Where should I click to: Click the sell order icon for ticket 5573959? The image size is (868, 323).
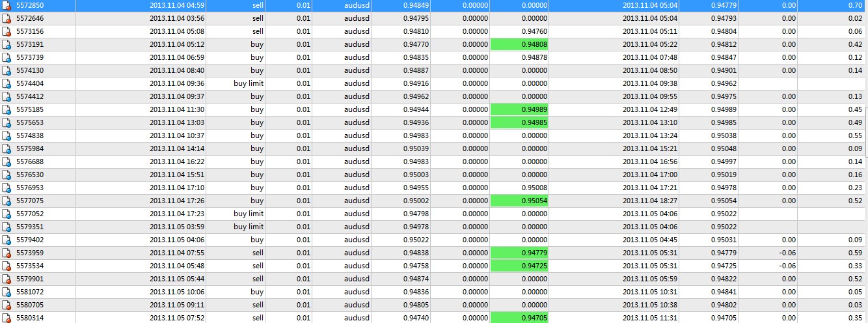tap(7, 253)
